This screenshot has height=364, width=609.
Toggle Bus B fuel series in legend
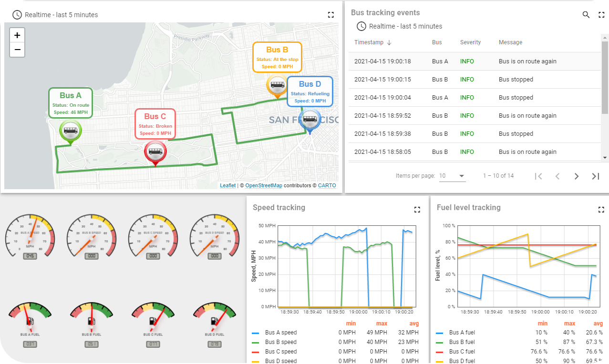click(x=462, y=342)
